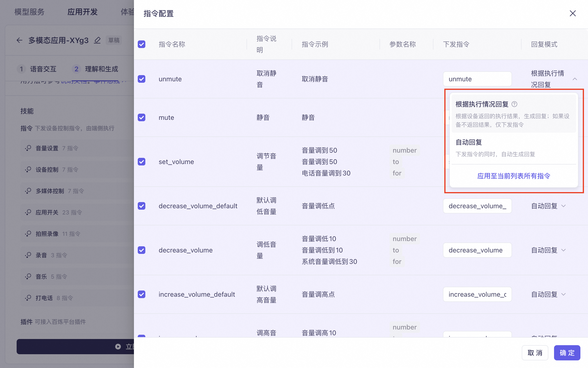Uncheck the set_volume command checkbox
588x368 pixels.
pos(142,162)
